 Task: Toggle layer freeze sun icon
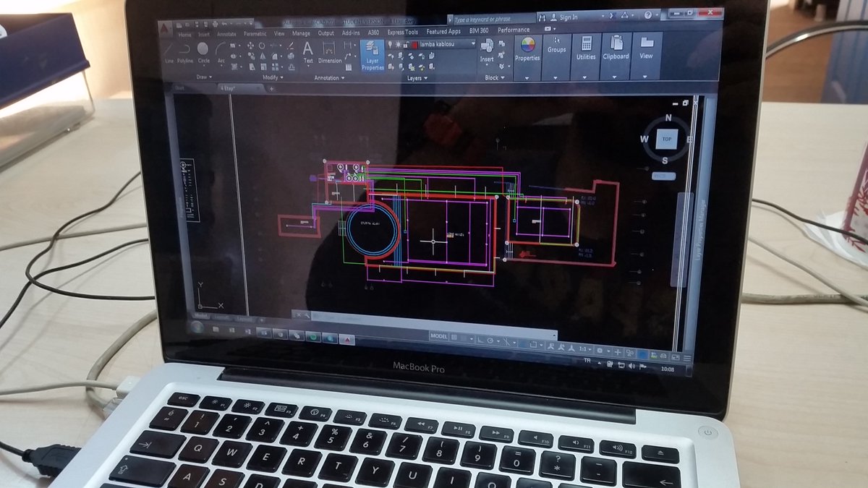click(x=399, y=44)
